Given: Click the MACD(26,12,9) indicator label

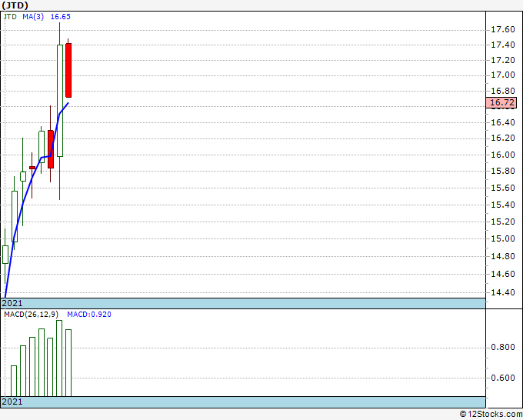Looking at the screenshot, I should pos(31,315).
